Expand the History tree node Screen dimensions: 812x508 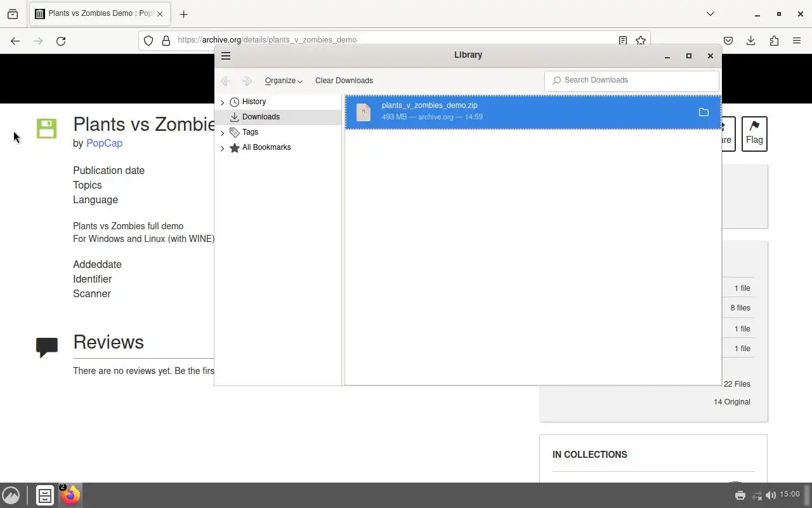tap(222, 102)
